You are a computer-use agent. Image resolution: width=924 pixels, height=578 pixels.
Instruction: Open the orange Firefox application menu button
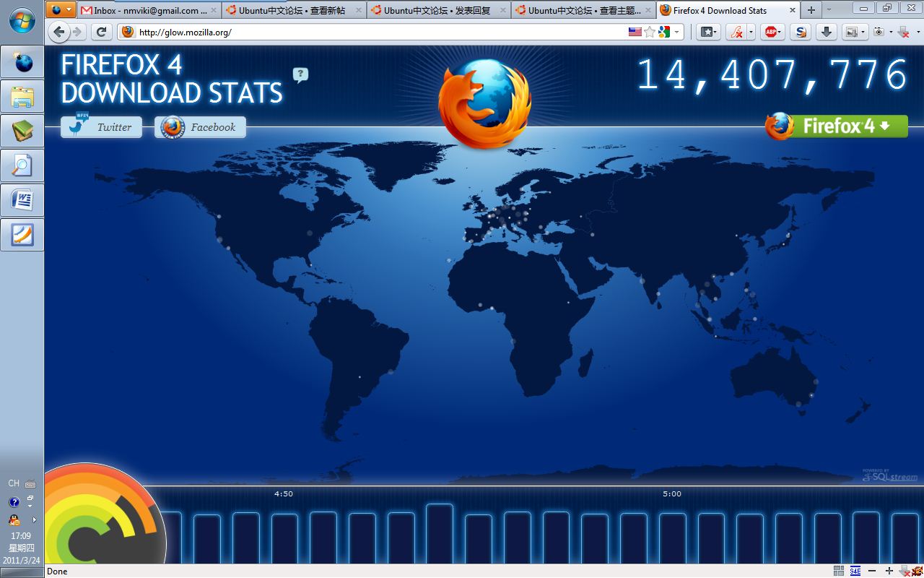pyautogui.click(x=61, y=9)
